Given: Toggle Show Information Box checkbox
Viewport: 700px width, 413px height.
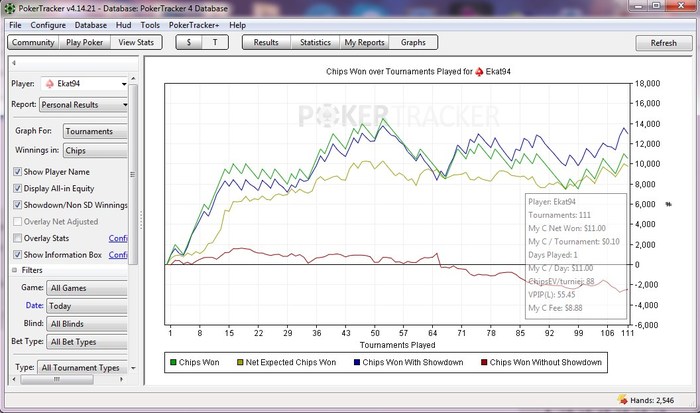Looking at the screenshot, I should coord(17,254).
